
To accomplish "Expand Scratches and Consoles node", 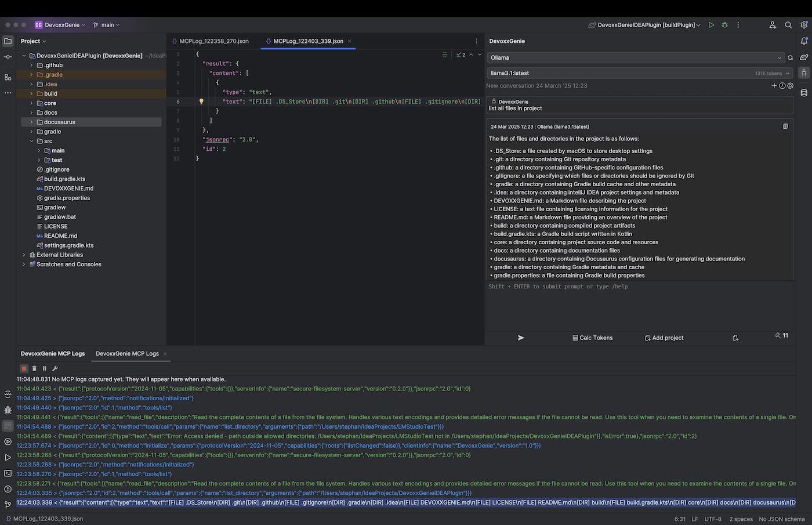I will (x=24, y=265).
